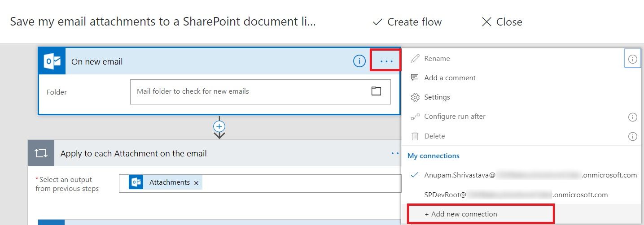This screenshot has width=644, height=225.
Task: Remove the Attachments token with its x
Action: [x=196, y=183]
